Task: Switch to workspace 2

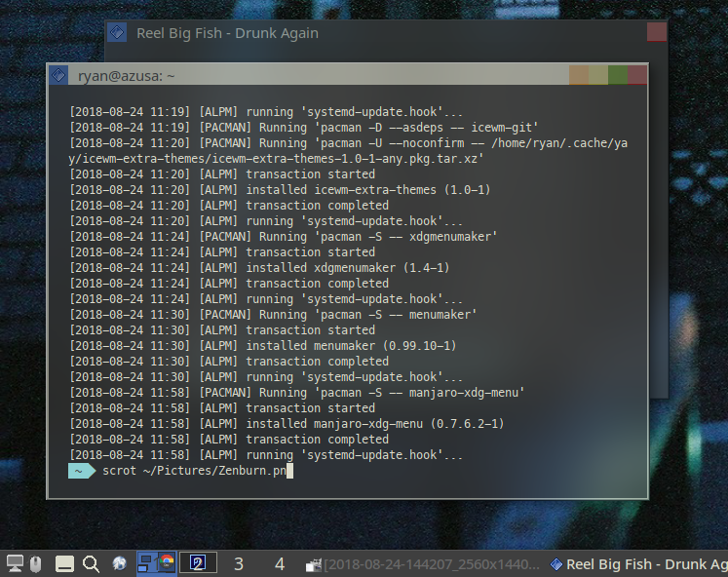Action: pos(198,563)
